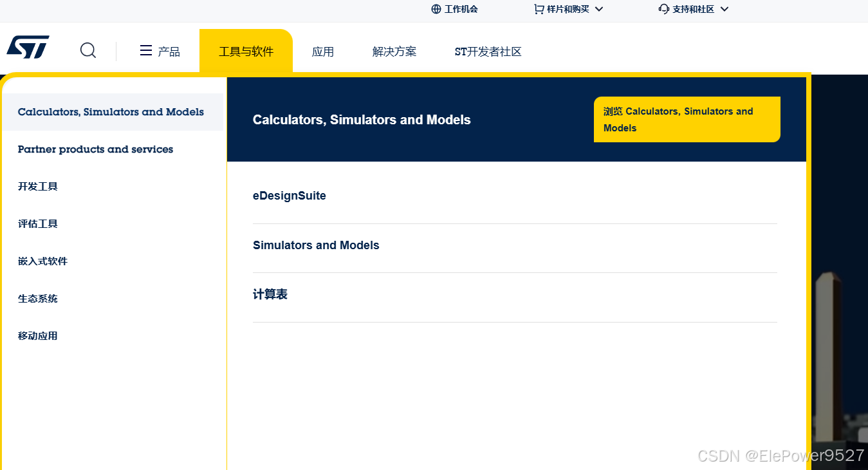
Task: Open the Simulators and Models link
Action: coord(316,245)
